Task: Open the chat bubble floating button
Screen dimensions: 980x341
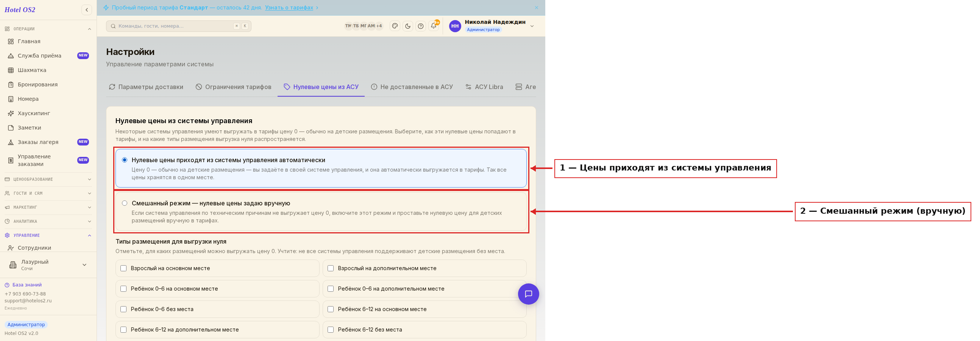Action: [528, 294]
